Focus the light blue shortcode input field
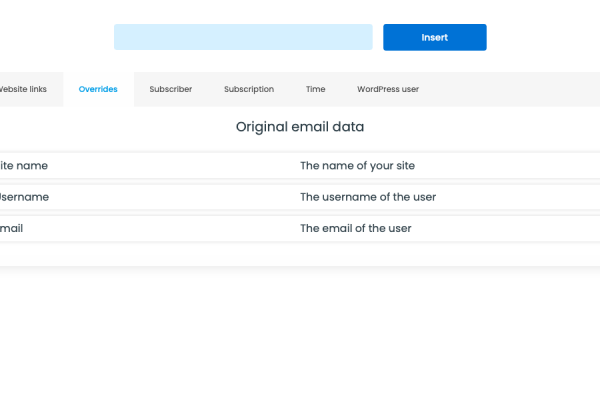 click(x=243, y=37)
